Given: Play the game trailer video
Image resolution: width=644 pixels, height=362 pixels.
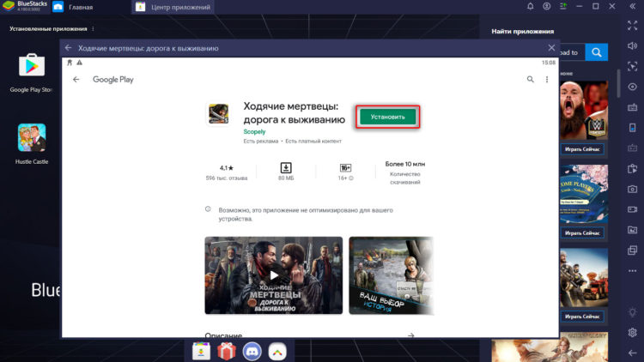Looking at the screenshot, I should pyautogui.click(x=274, y=275).
